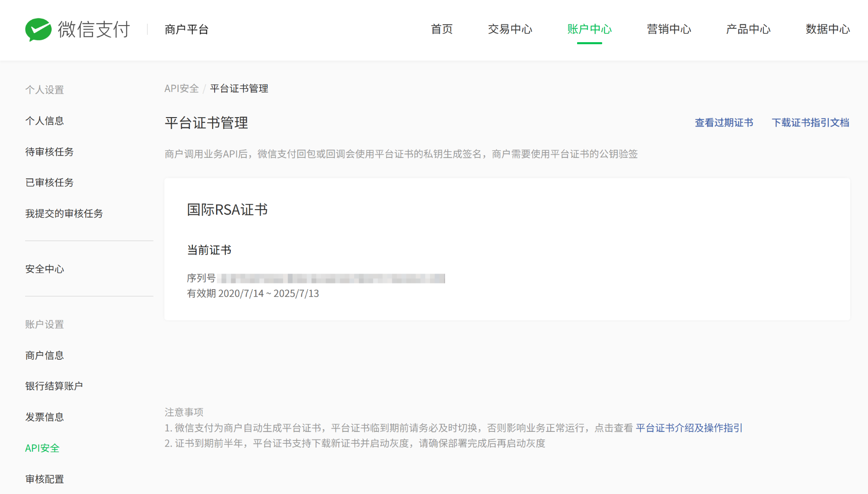Open 银行结算账户 sidebar entry

point(54,386)
